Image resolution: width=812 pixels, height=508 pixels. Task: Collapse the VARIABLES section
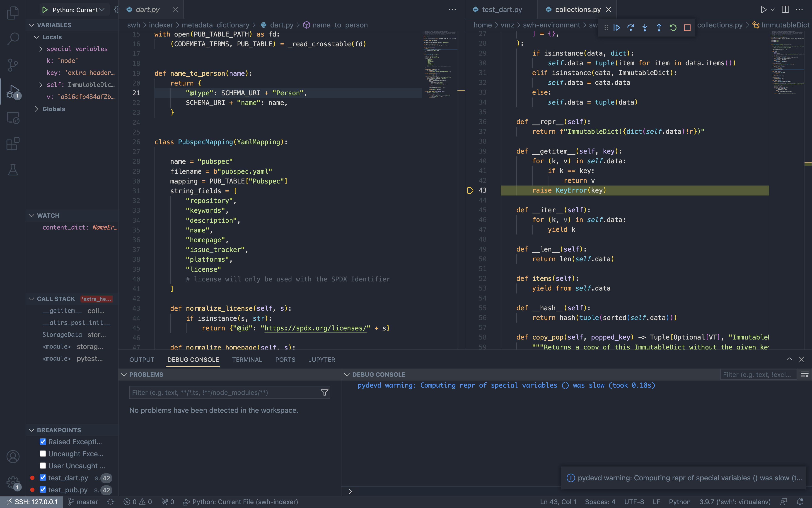coord(31,25)
